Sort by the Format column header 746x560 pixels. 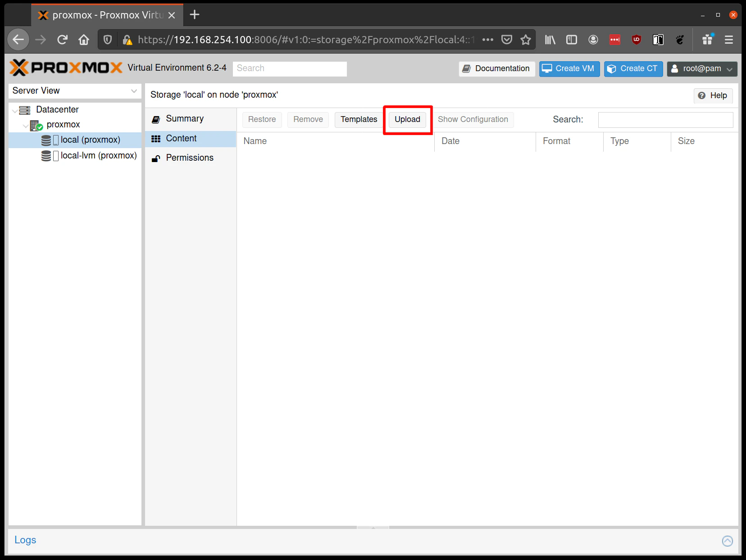click(569, 141)
